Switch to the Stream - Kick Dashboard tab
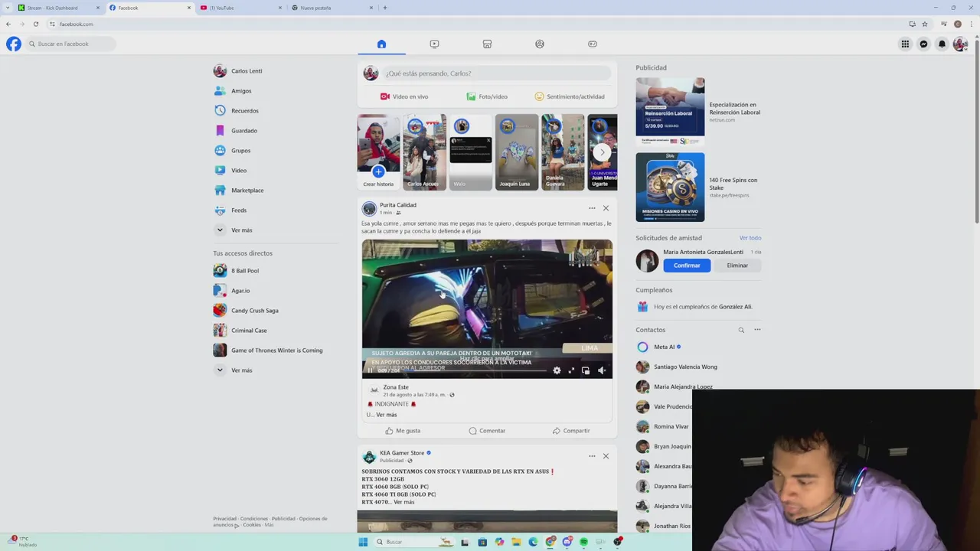980x551 pixels. tap(58, 8)
